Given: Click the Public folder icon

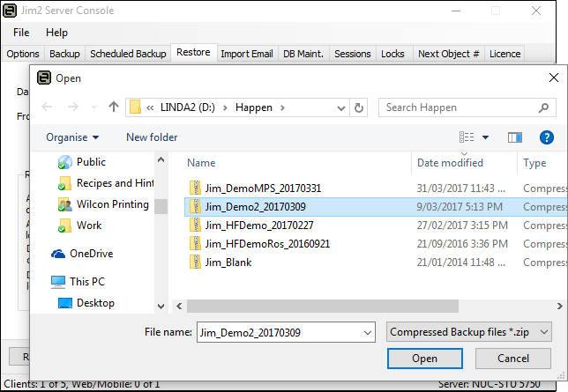Looking at the screenshot, I should point(65,162).
